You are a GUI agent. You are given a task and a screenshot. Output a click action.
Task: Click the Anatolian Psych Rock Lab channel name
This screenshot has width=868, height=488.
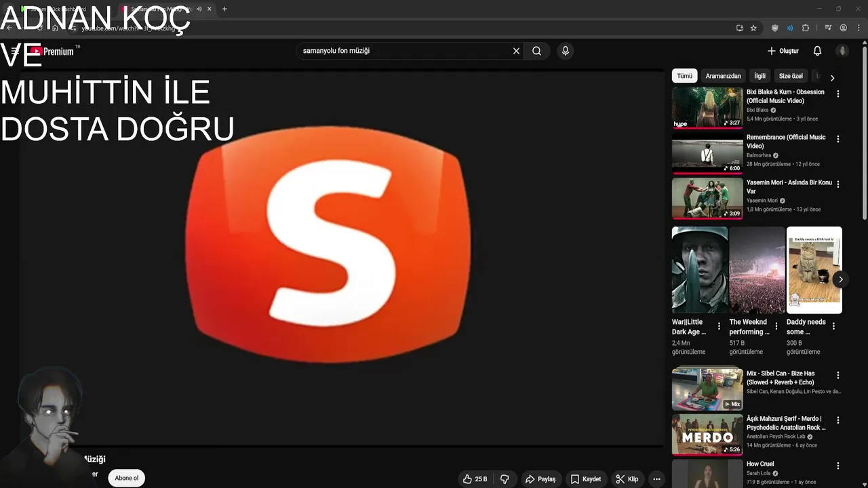(x=776, y=436)
